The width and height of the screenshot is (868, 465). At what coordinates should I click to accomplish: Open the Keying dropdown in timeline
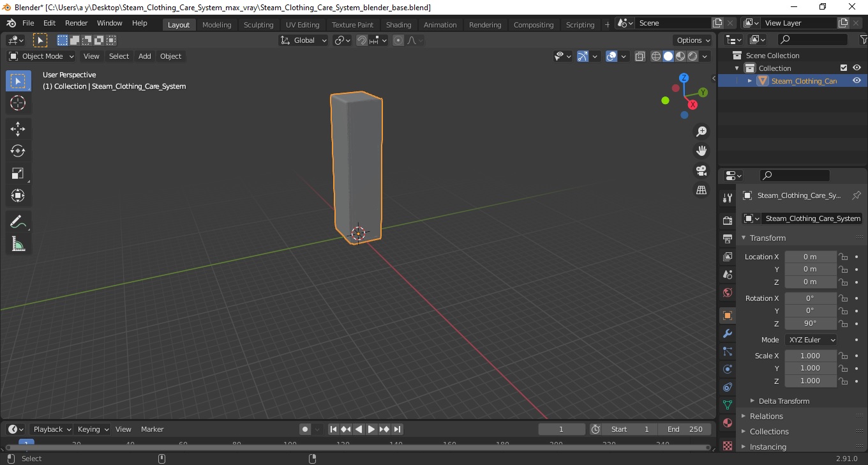(92, 429)
